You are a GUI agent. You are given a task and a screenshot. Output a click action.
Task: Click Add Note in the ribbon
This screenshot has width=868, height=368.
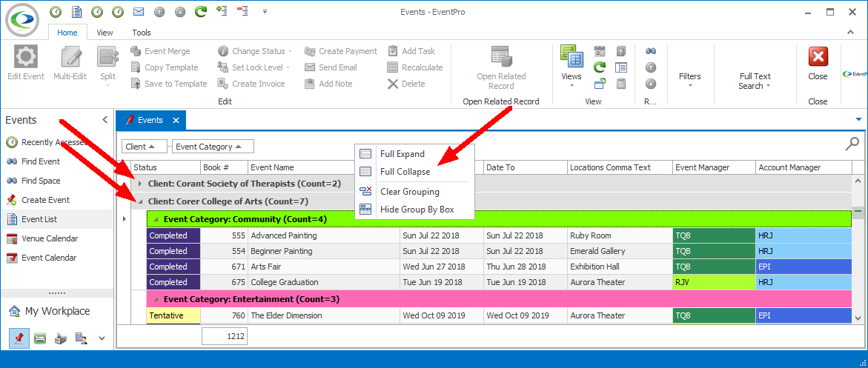click(328, 84)
